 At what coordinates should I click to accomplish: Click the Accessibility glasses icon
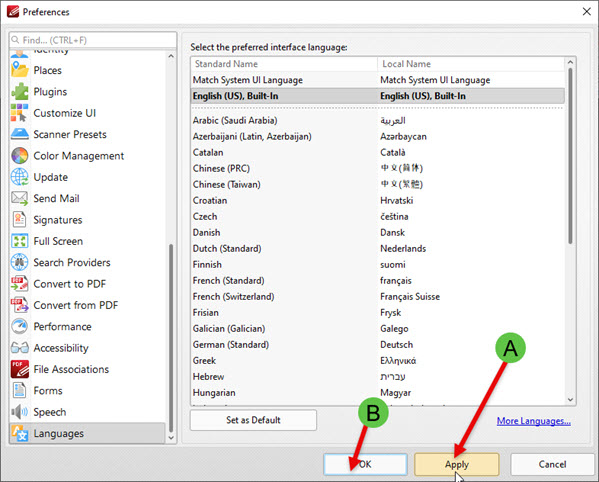[19, 348]
